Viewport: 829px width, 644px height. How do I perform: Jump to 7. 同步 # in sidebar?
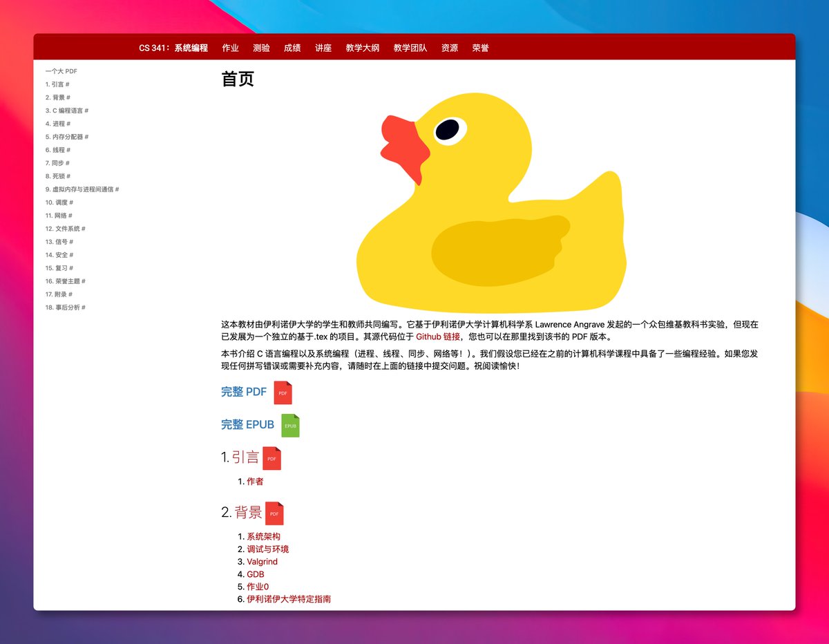(x=57, y=163)
